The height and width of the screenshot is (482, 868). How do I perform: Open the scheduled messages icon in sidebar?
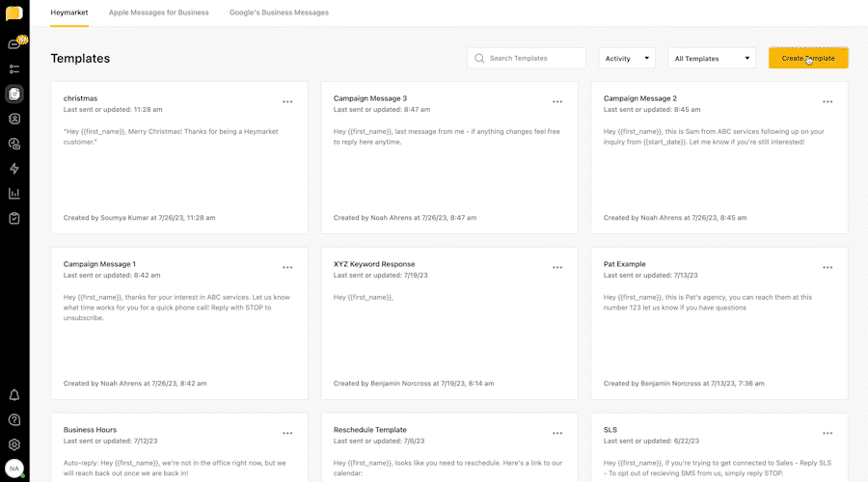[14, 144]
